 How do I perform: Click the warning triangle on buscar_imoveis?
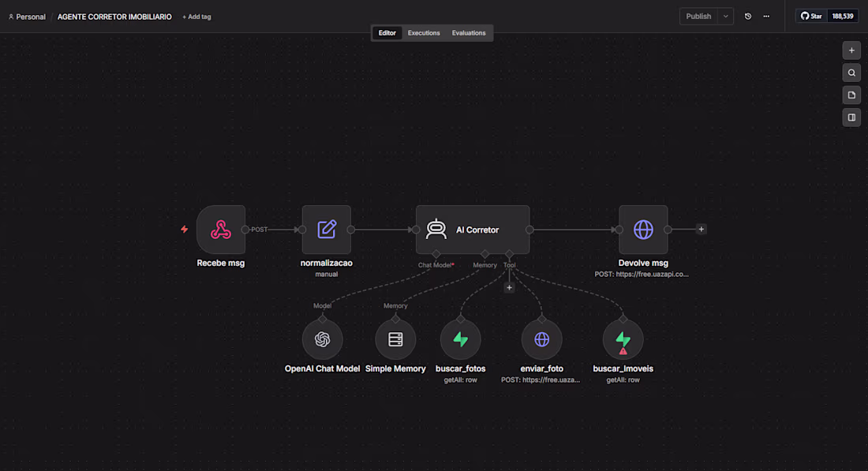tap(623, 351)
